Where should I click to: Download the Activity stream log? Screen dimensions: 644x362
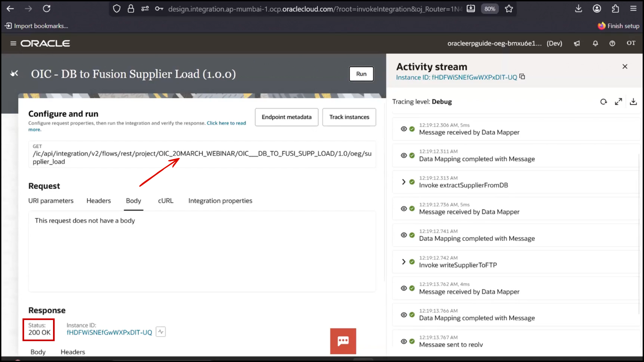point(633,102)
